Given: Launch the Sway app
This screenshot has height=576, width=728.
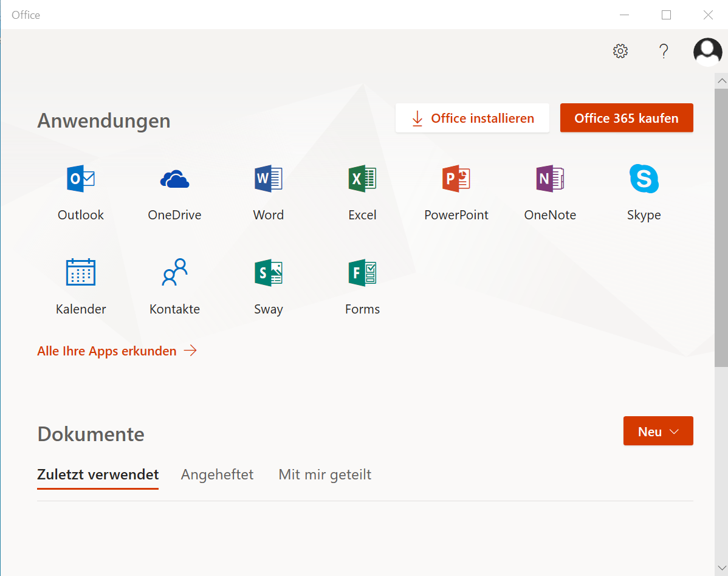Looking at the screenshot, I should point(268,273).
